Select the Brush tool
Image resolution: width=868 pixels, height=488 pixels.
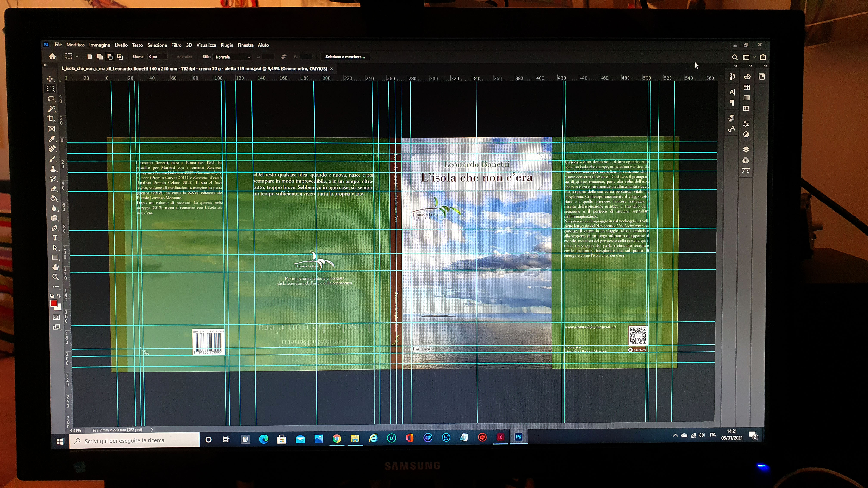(x=53, y=159)
